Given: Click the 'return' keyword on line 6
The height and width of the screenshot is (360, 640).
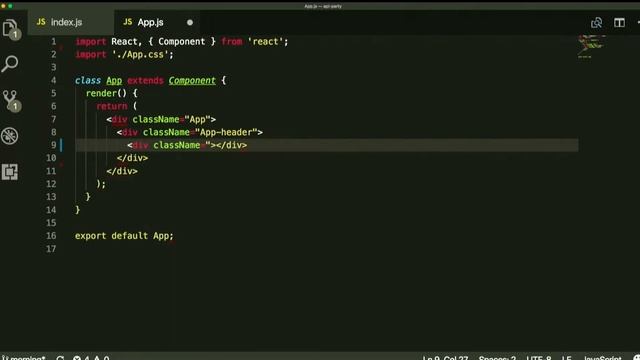Looking at the screenshot, I should [112, 107].
